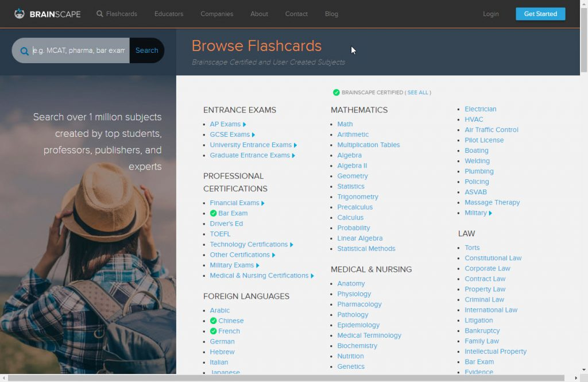Expand the Military arrow under trades list

point(490,213)
